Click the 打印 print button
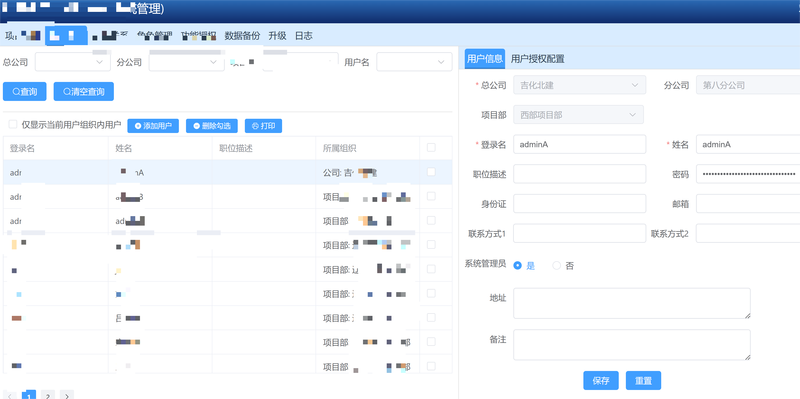The image size is (800, 399). pos(263,126)
